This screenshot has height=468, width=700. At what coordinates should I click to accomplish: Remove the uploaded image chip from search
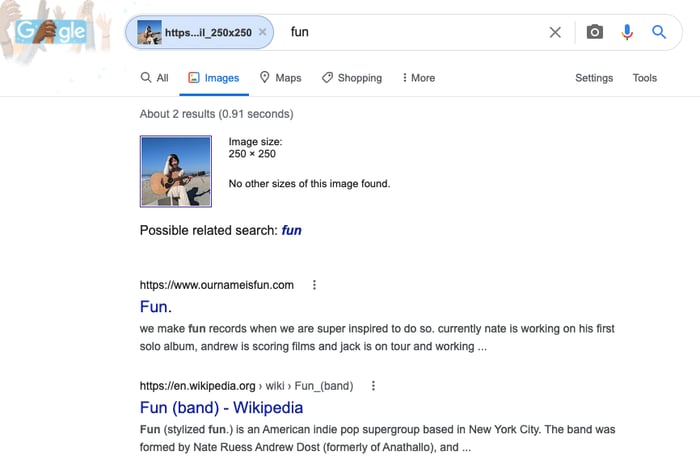point(262,32)
